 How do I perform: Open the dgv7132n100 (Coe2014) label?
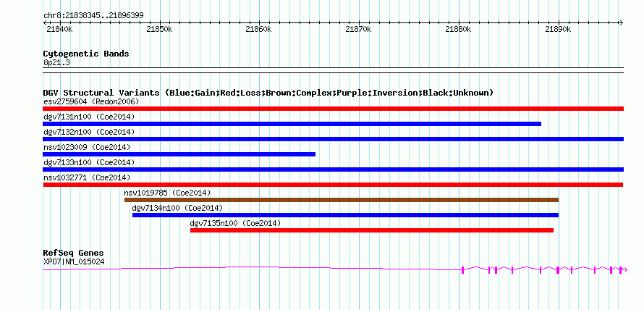click(x=89, y=132)
